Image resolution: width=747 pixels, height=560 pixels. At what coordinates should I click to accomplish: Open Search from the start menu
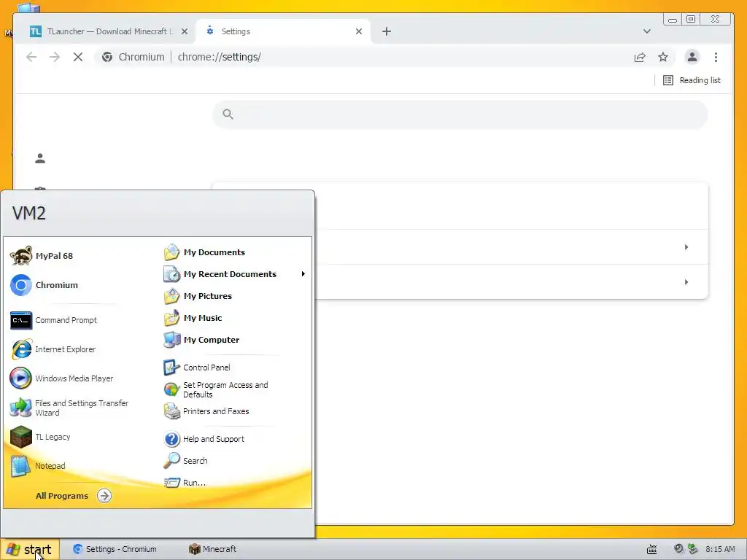[185, 461]
